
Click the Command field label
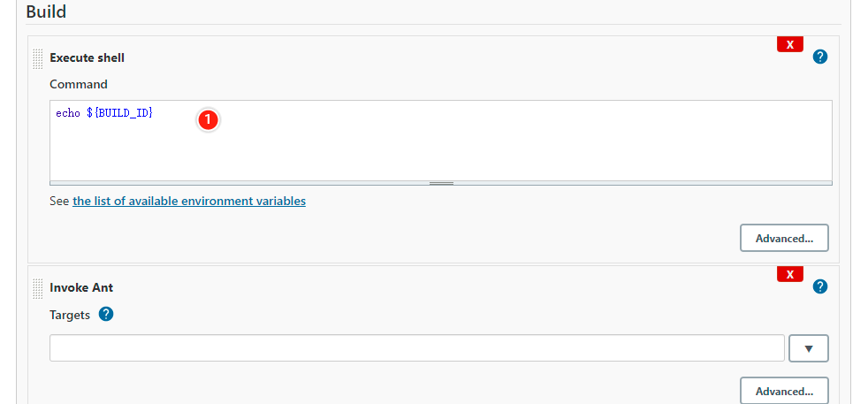point(79,84)
